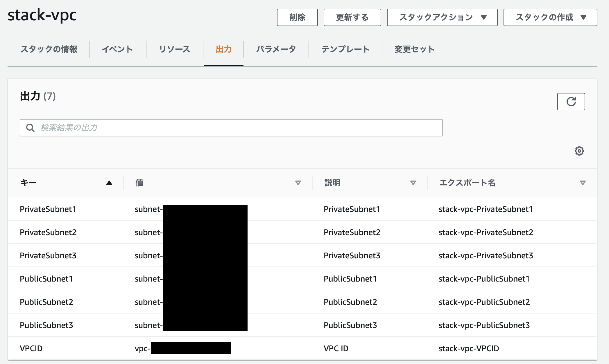Viewport: 609px width, 364px height.
Task: Open the 説明 column filter dropdown
Action: pos(413,183)
